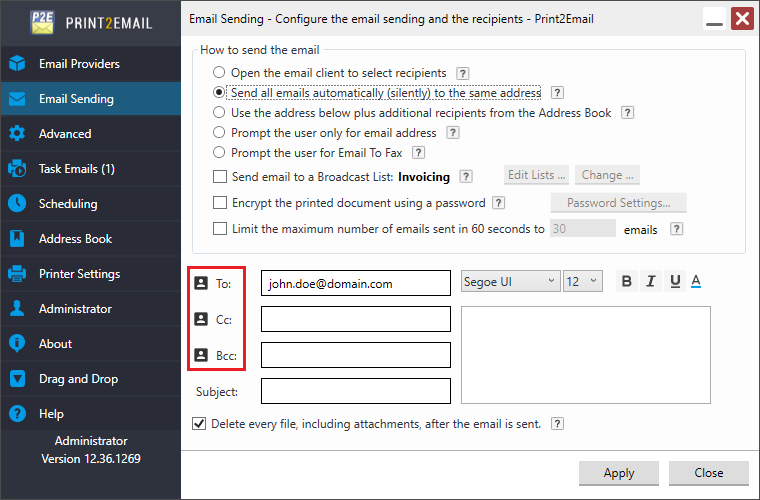Click the Printer Settings printer icon
This screenshot has height=500, width=760.
17,274
